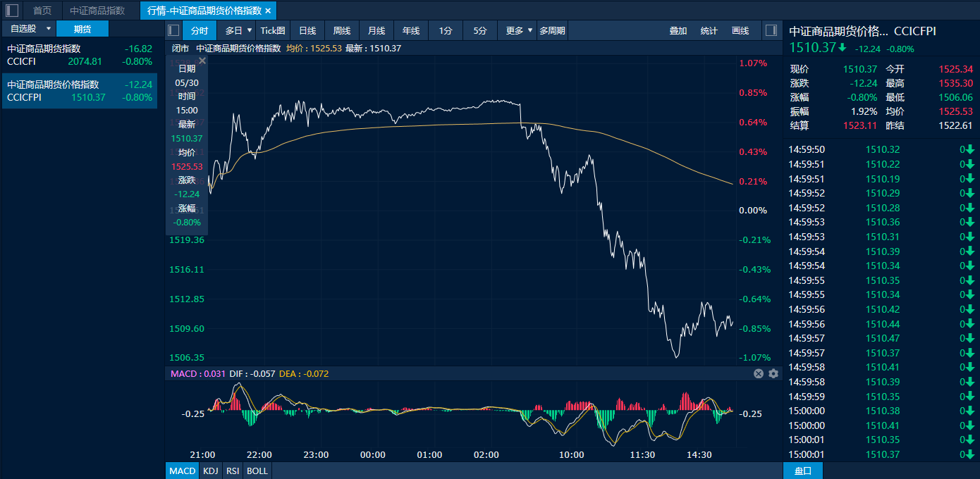Click the green down arrow beside 1510.37

pos(842,48)
